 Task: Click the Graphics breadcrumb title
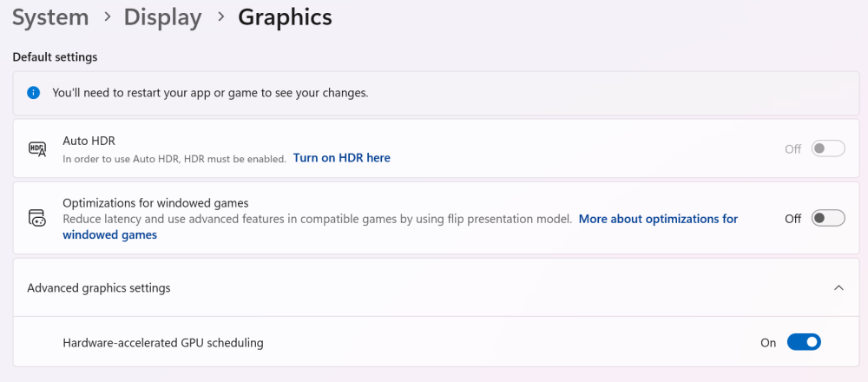pos(285,17)
